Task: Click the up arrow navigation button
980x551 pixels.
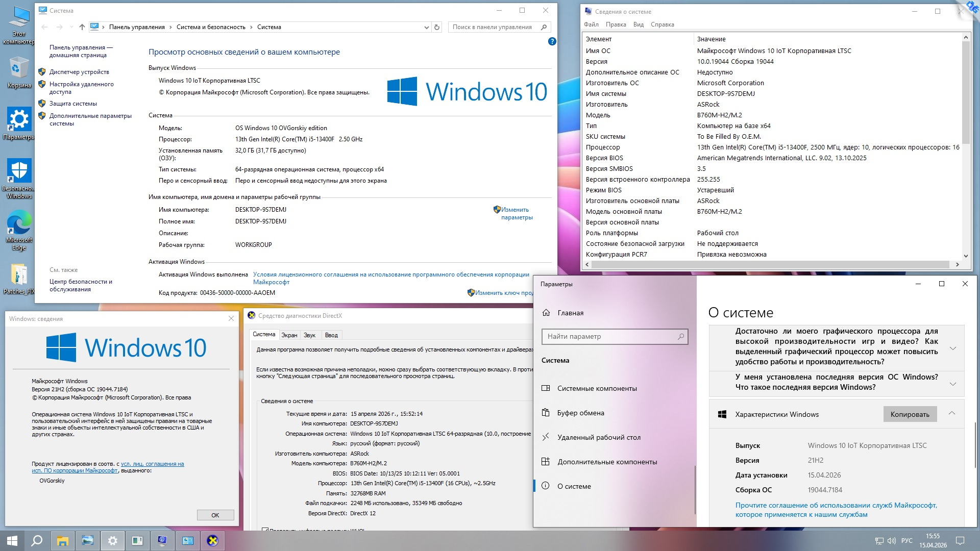Action: [82, 27]
